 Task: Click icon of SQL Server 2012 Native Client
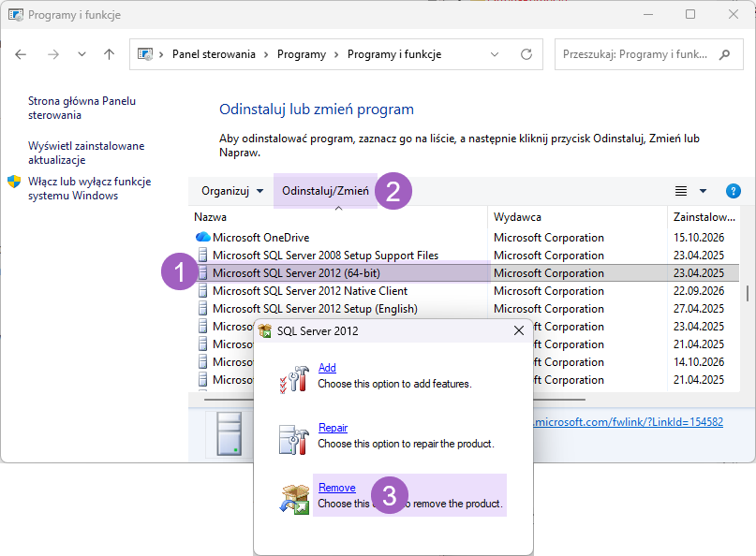pyautogui.click(x=203, y=291)
